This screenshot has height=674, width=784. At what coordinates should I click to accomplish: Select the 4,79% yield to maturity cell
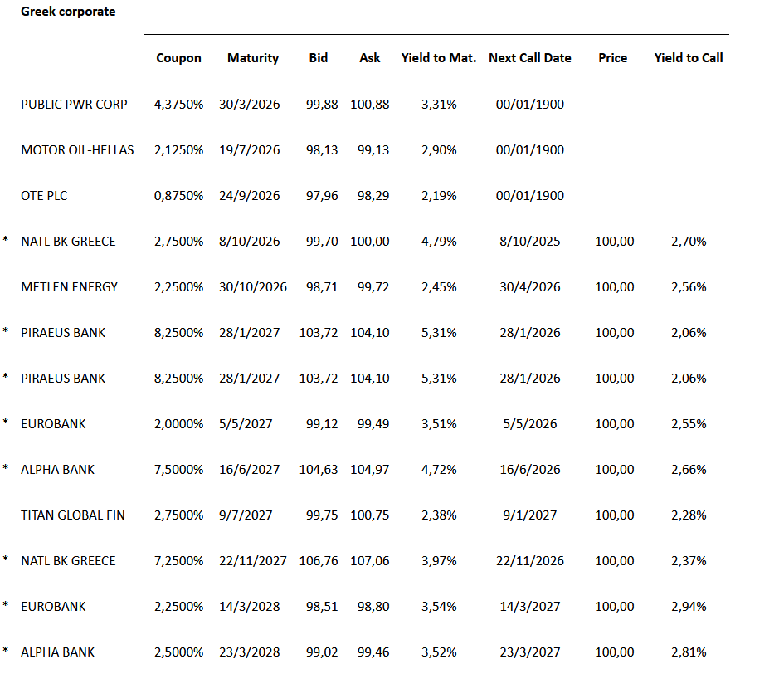pyautogui.click(x=439, y=242)
